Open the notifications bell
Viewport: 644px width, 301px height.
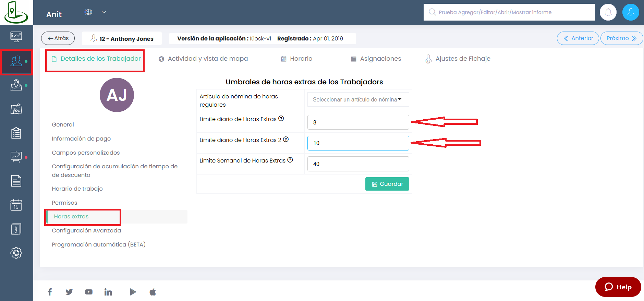tap(608, 12)
